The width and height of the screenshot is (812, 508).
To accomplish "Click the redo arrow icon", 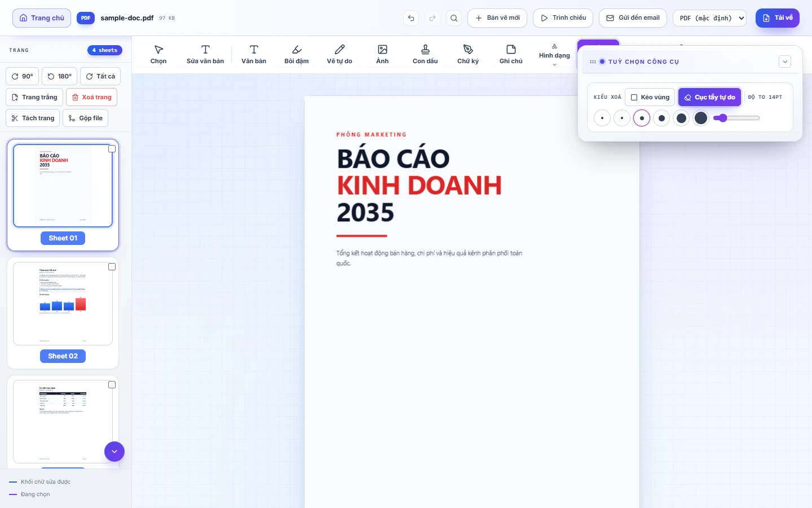I will (433, 18).
